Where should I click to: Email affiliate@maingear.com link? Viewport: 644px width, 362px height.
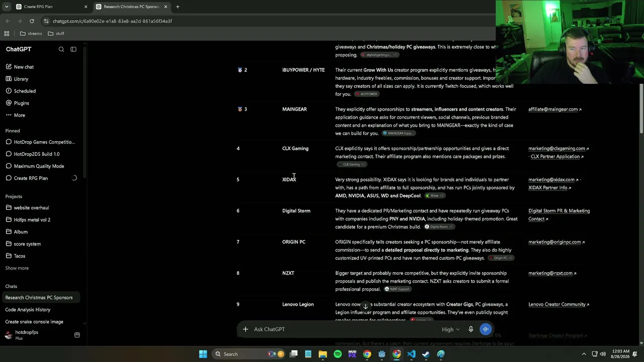555,109
